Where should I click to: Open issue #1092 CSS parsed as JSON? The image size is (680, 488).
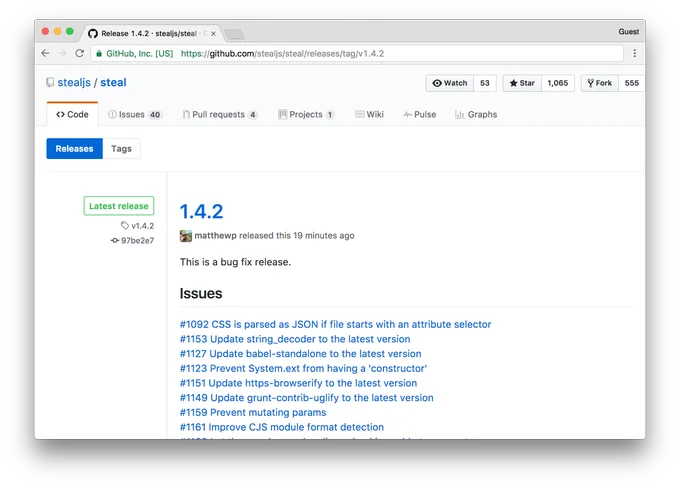tap(335, 324)
